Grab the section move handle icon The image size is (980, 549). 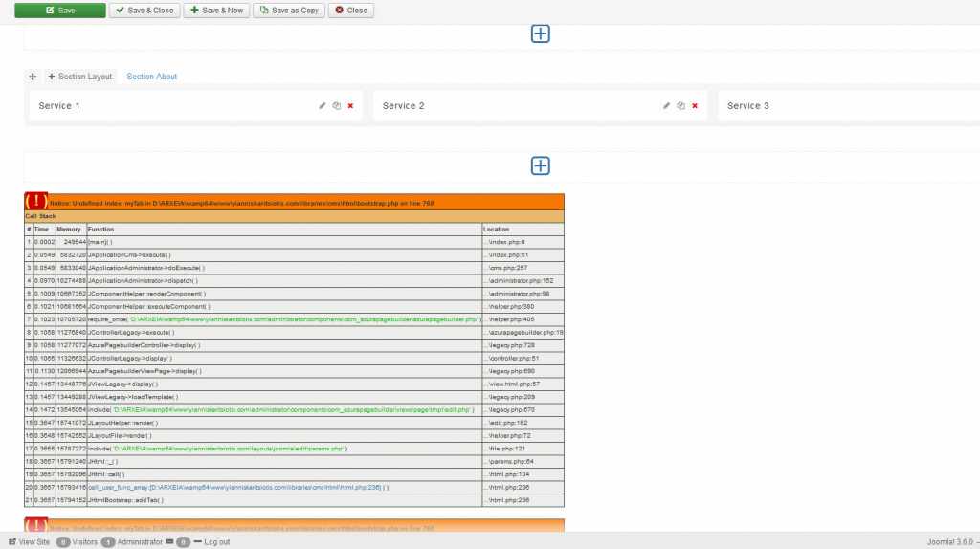point(33,77)
